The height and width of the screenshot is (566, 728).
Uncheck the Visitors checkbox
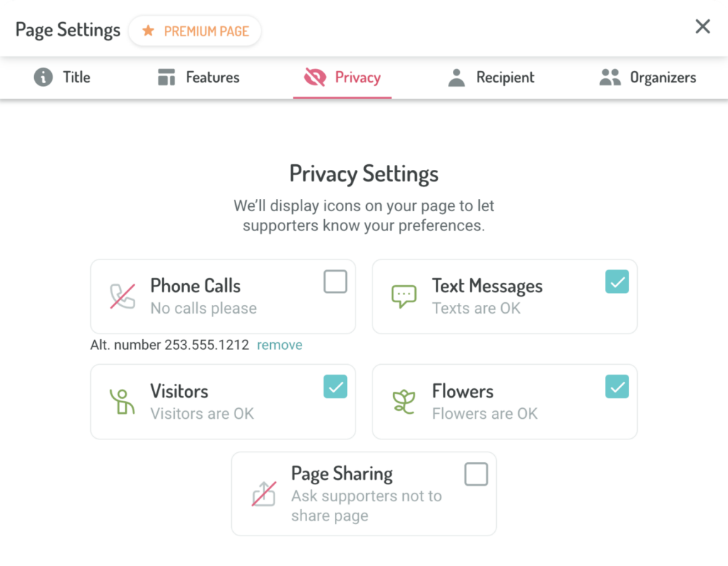336,386
